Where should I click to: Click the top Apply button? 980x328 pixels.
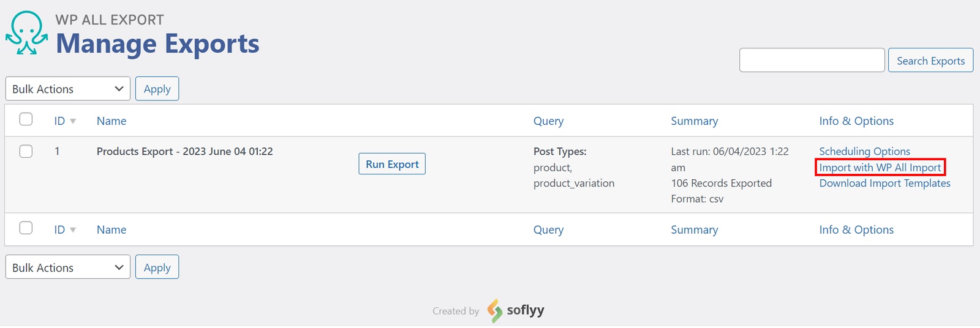(x=157, y=89)
